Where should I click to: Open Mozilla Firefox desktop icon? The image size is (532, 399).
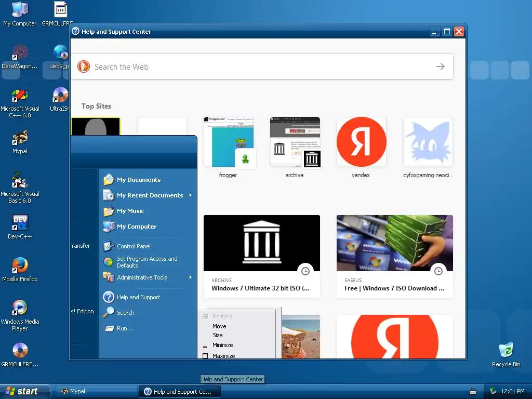pyautogui.click(x=20, y=270)
